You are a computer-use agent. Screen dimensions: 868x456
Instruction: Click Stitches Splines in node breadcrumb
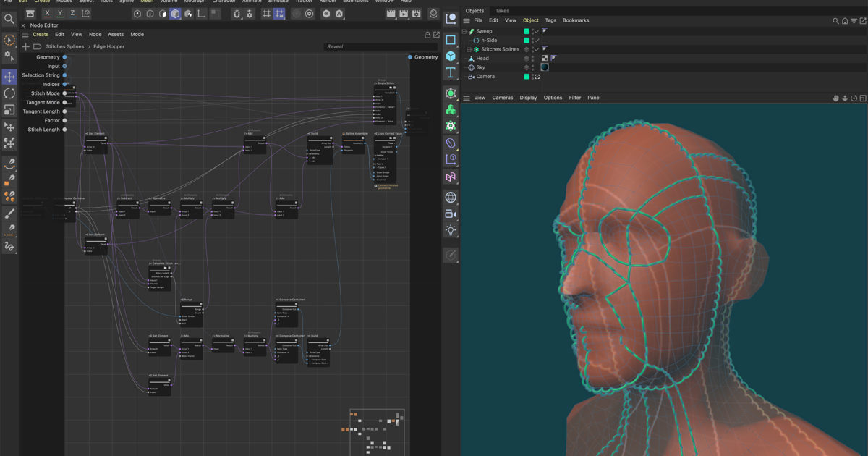[65, 46]
